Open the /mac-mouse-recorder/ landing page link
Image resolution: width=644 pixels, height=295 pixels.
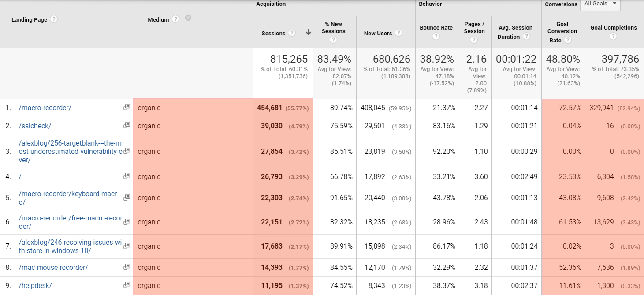point(53,268)
